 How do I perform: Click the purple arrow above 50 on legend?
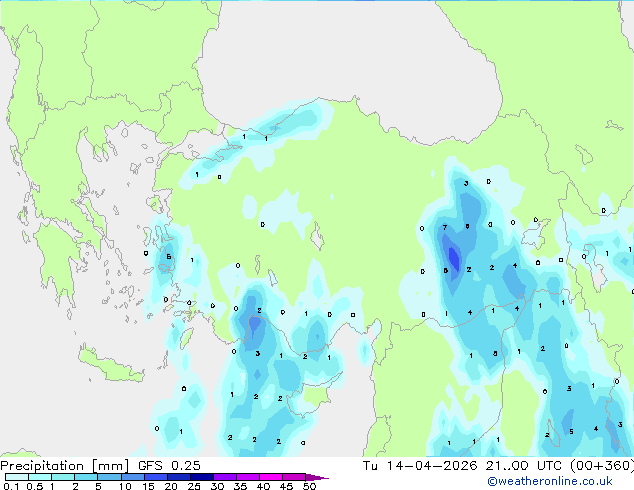pyautogui.click(x=317, y=477)
